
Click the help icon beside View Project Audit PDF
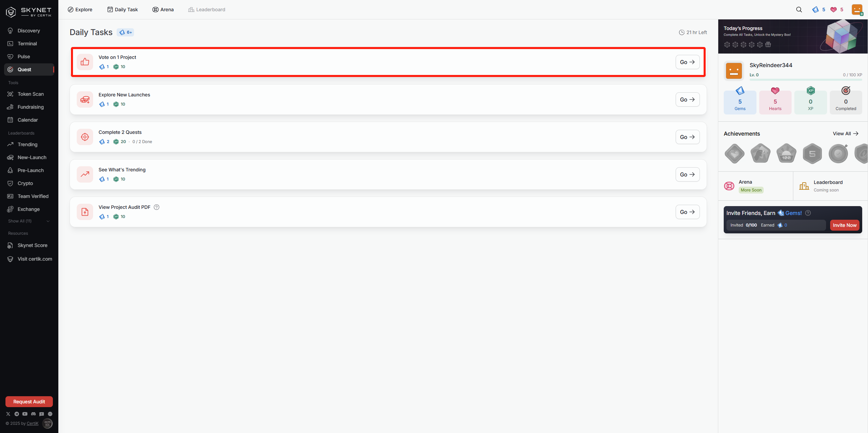coord(157,207)
